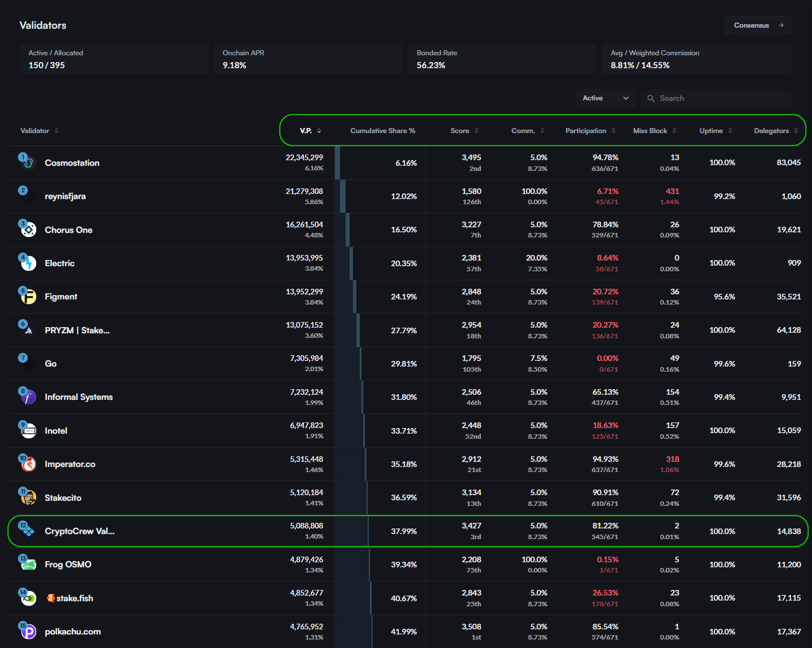
Task: Click the CryptoCrew validator logo
Action: point(29,531)
